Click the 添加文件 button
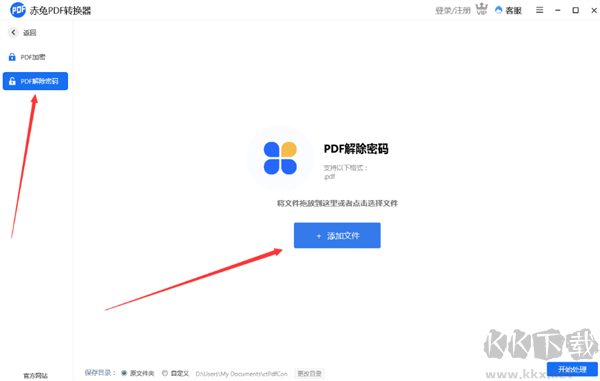600x381 pixels. point(337,235)
